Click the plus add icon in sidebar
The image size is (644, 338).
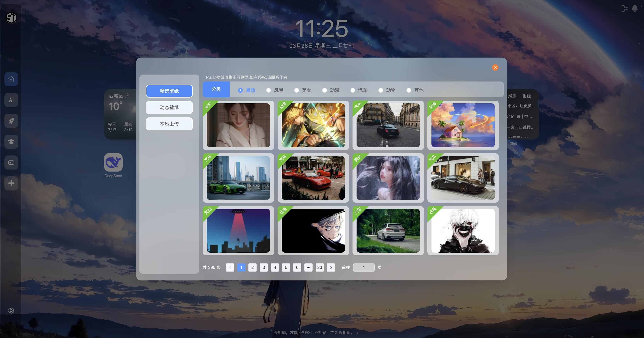[x=11, y=183]
